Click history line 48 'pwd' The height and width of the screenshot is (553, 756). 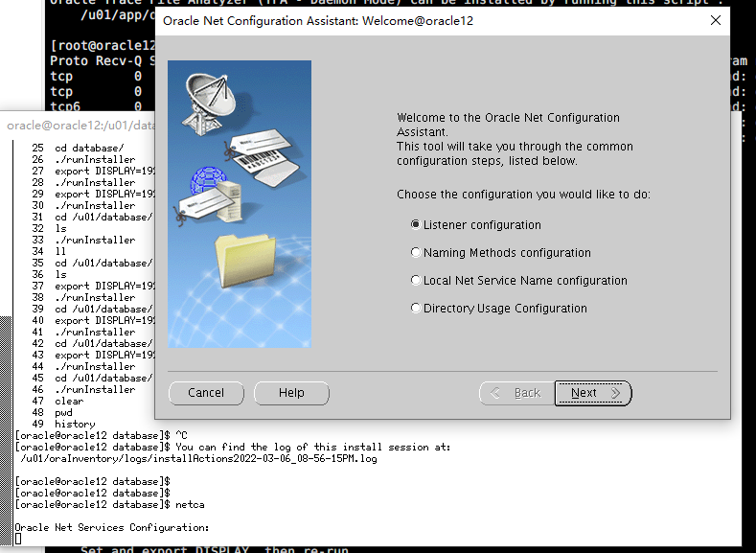pos(52,413)
